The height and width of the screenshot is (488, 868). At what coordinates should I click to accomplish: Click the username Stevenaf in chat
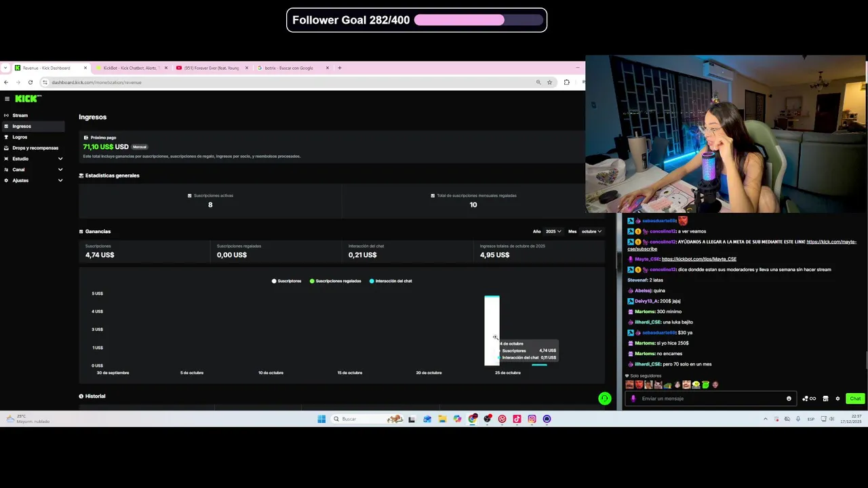637,280
